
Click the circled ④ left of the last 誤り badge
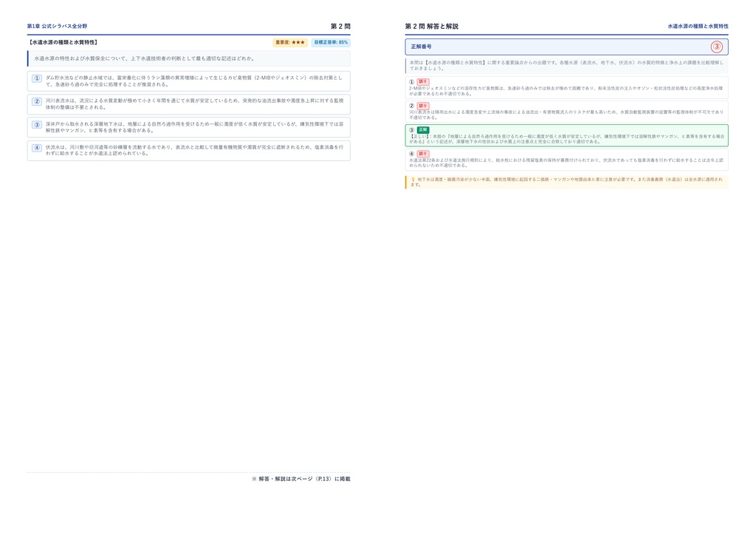(412, 154)
